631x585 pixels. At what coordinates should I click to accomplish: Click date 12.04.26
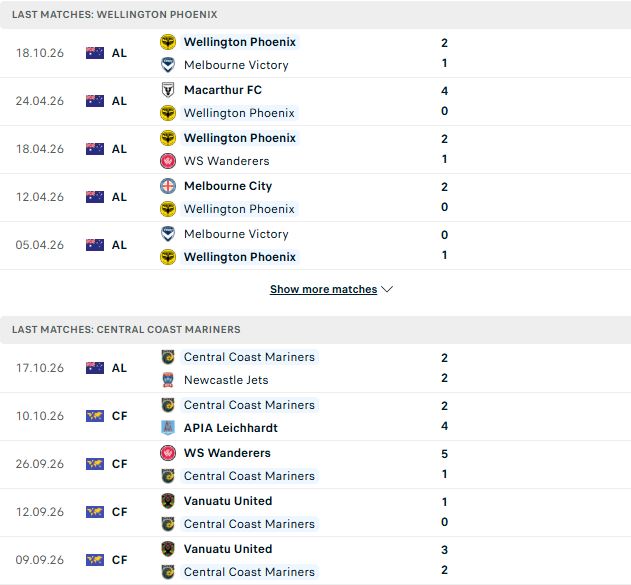(40, 197)
